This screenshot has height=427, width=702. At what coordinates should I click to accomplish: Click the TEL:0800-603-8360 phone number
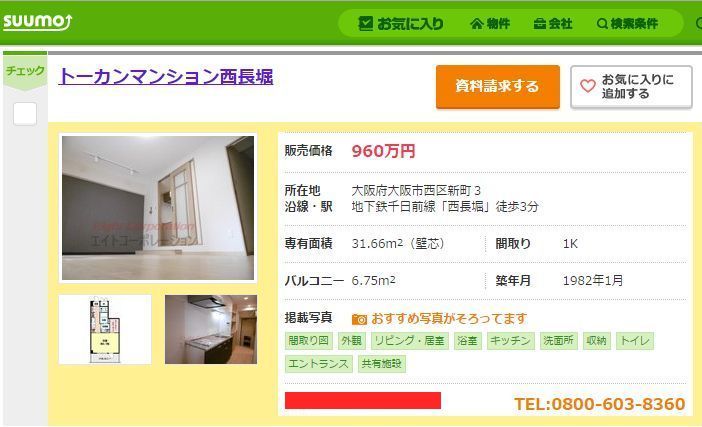pyautogui.click(x=599, y=404)
